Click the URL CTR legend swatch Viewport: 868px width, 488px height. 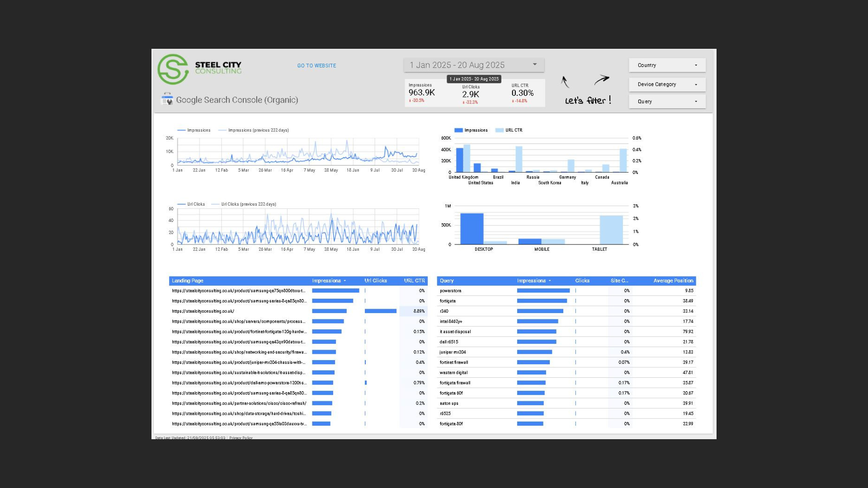[499, 130]
